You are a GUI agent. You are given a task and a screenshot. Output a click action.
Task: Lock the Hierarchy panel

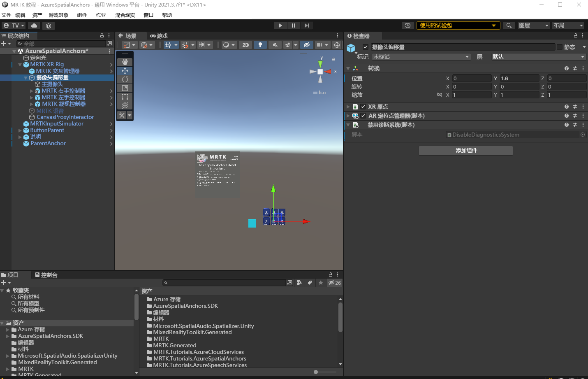point(102,36)
